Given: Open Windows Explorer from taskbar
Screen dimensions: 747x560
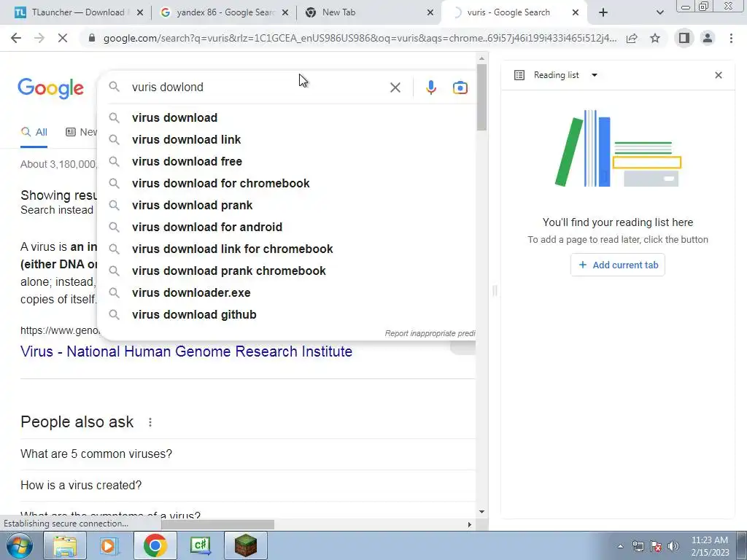Looking at the screenshot, I should (x=65, y=545).
